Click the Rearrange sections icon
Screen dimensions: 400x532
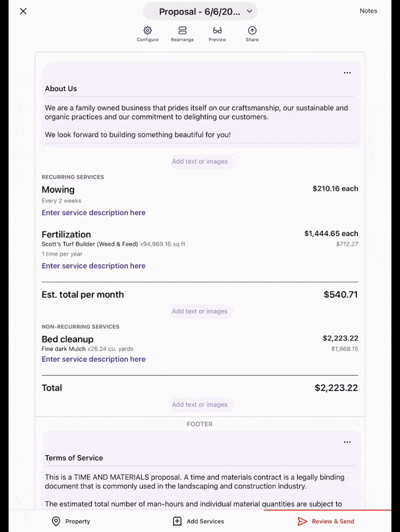[182, 31]
